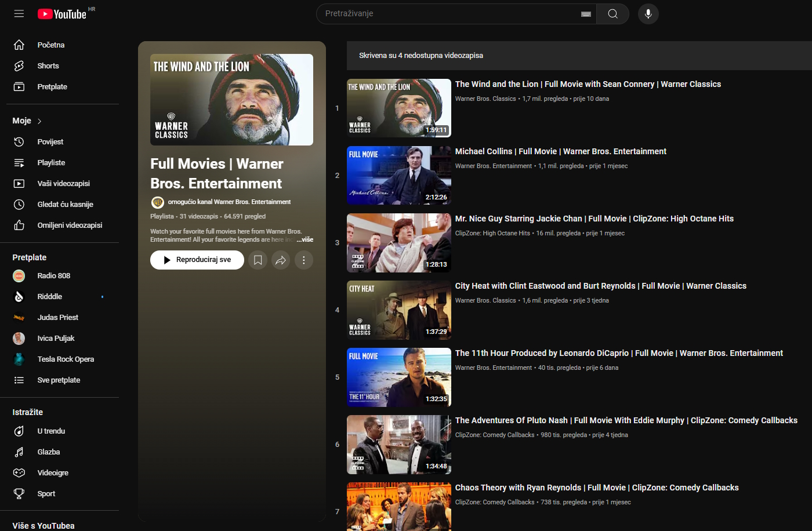Image resolution: width=812 pixels, height=531 pixels.
Task: Go to Povijest history page
Action: tap(50, 142)
